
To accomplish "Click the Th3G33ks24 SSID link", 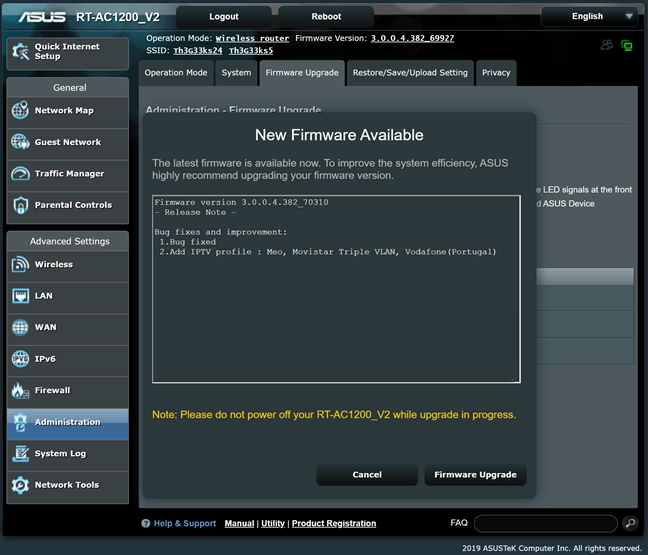I will click(198, 51).
